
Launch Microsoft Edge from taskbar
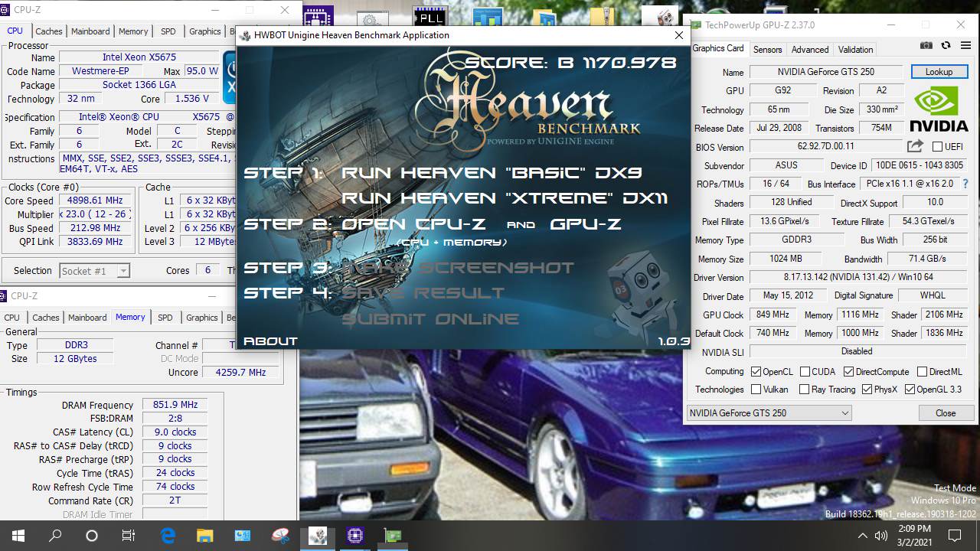[168, 536]
